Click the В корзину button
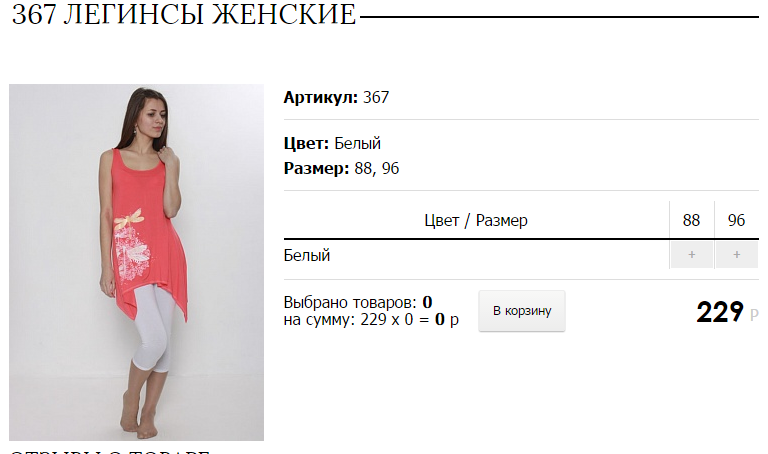The image size is (768, 454). (522, 311)
